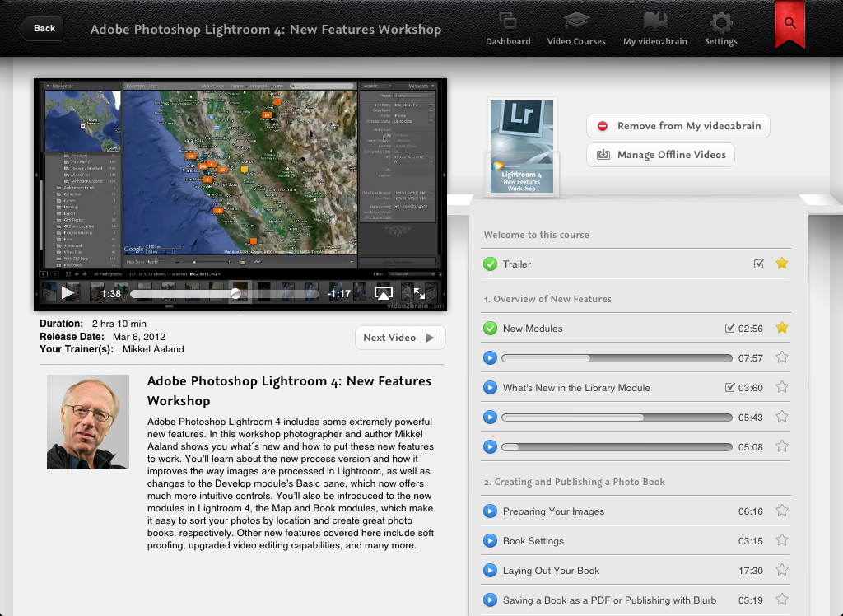
Task: Click the trainer portrait photo
Action: pyautogui.click(x=87, y=422)
